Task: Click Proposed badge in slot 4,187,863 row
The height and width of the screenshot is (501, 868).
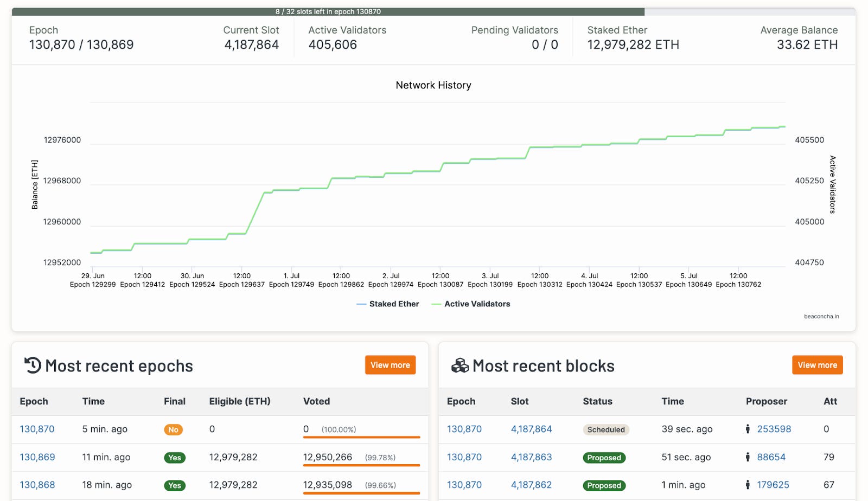Action: 604,458
